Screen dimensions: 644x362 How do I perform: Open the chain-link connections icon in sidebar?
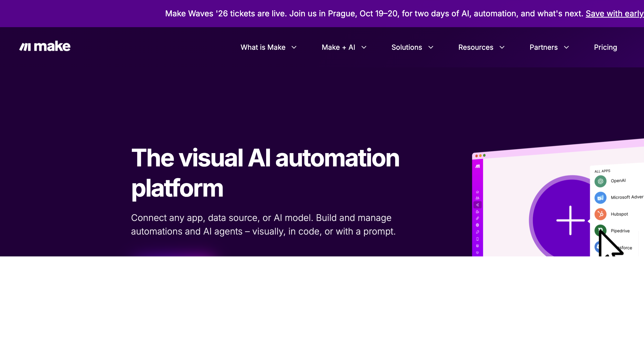[477, 218]
